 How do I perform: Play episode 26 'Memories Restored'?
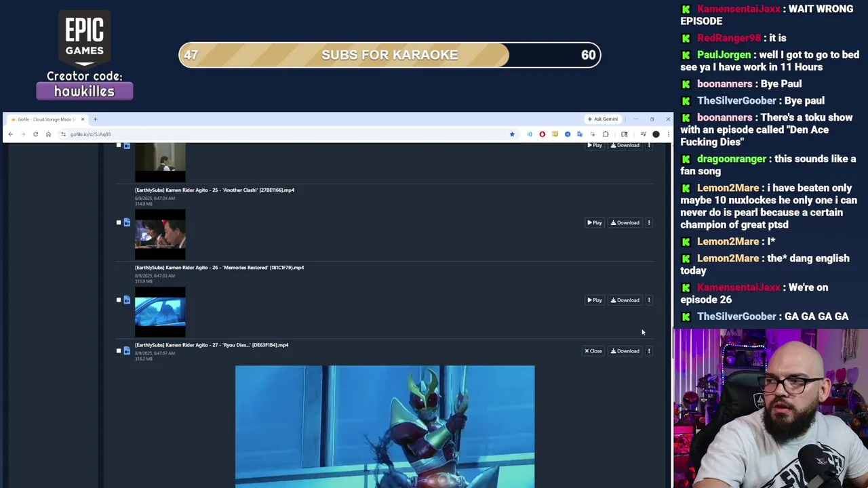pos(595,300)
